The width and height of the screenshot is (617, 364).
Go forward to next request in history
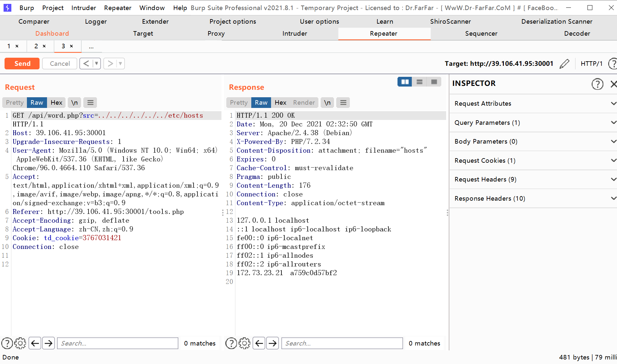[110, 64]
